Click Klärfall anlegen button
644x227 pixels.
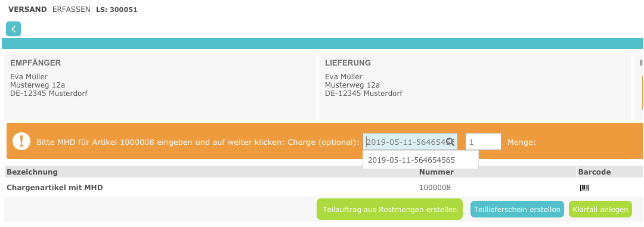pyautogui.click(x=600, y=209)
